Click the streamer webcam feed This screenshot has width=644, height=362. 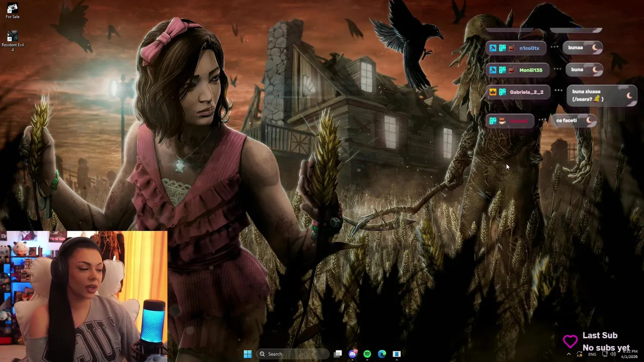tap(84, 297)
